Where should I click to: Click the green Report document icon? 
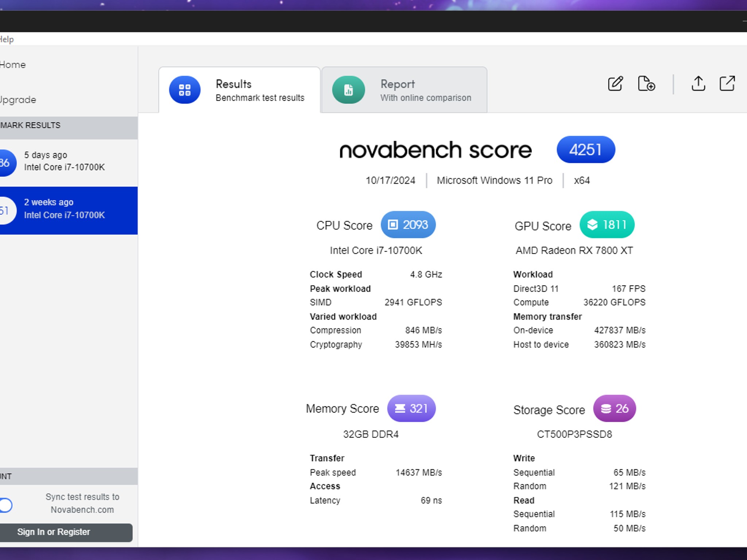[x=348, y=90]
